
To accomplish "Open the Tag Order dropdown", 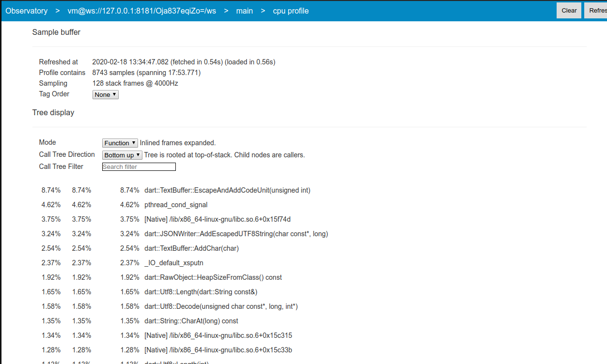I will [x=105, y=94].
